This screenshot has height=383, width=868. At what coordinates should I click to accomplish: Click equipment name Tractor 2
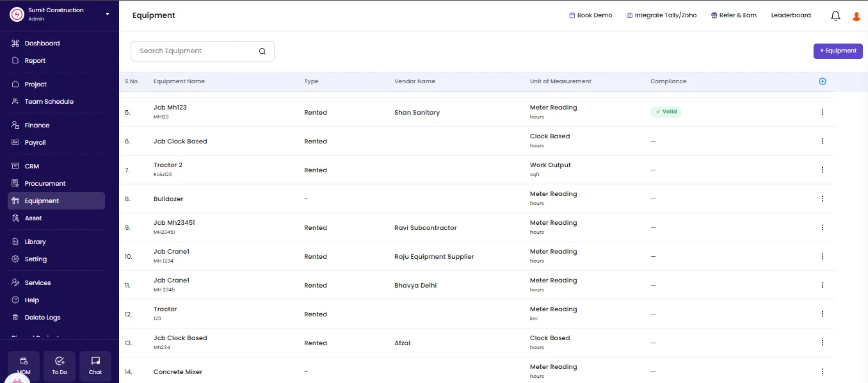click(168, 165)
